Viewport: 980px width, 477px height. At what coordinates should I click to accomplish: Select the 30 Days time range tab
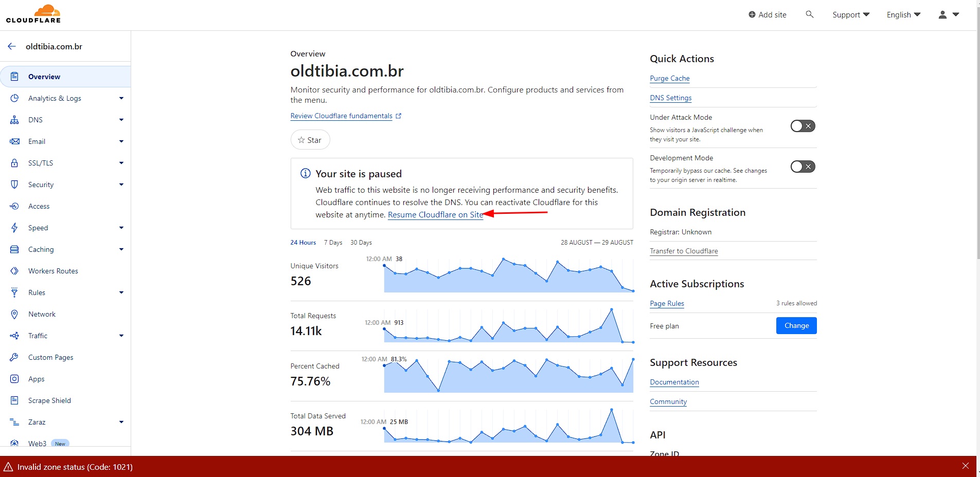tap(361, 243)
